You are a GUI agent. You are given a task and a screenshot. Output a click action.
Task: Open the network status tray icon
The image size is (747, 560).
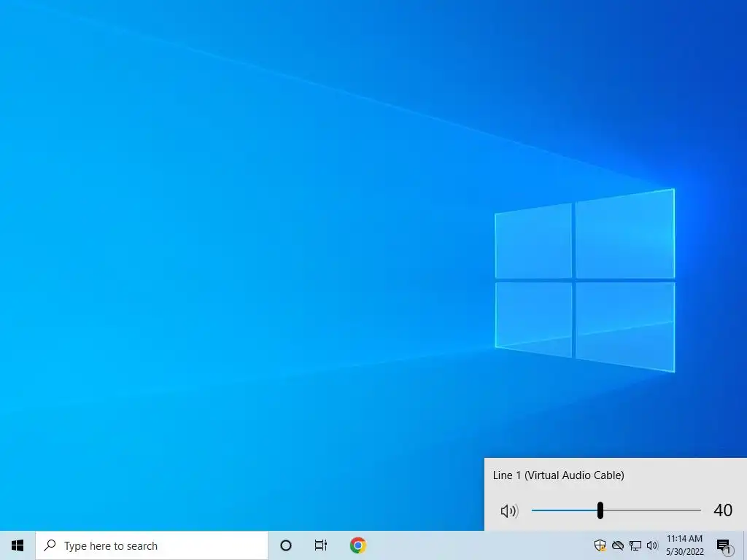click(x=635, y=545)
